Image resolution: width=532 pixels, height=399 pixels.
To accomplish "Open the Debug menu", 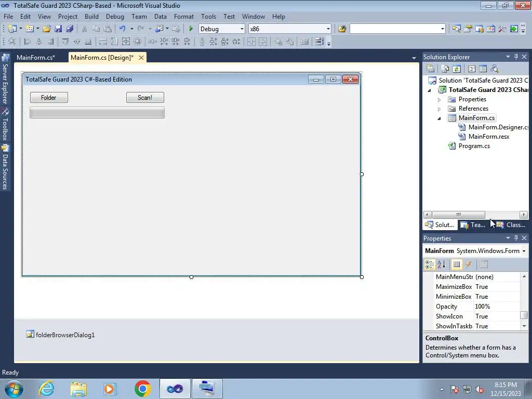I will click(x=115, y=16).
